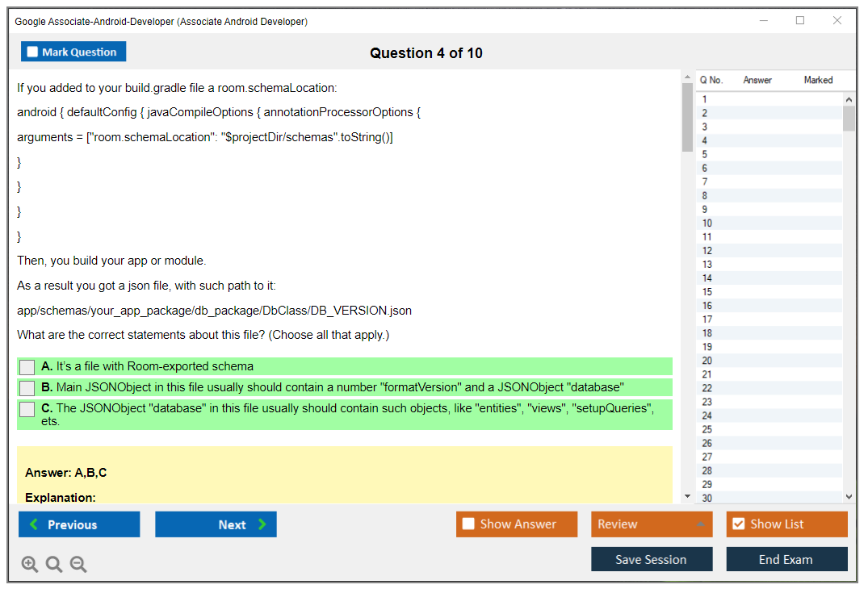Click the zoom out magnifier icon
The width and height of the screenshot is (868, 593).
(x=78, y=565)
